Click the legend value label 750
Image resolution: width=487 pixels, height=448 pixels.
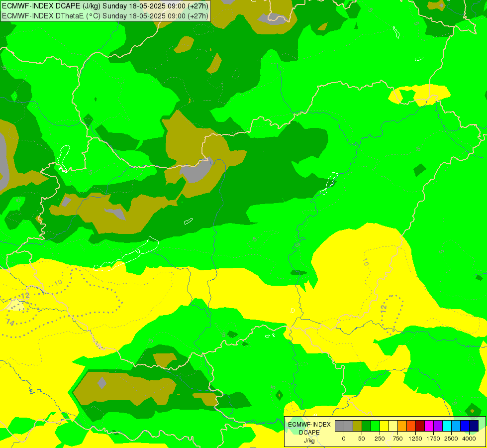pyautogui.click(x=397, y=439)
